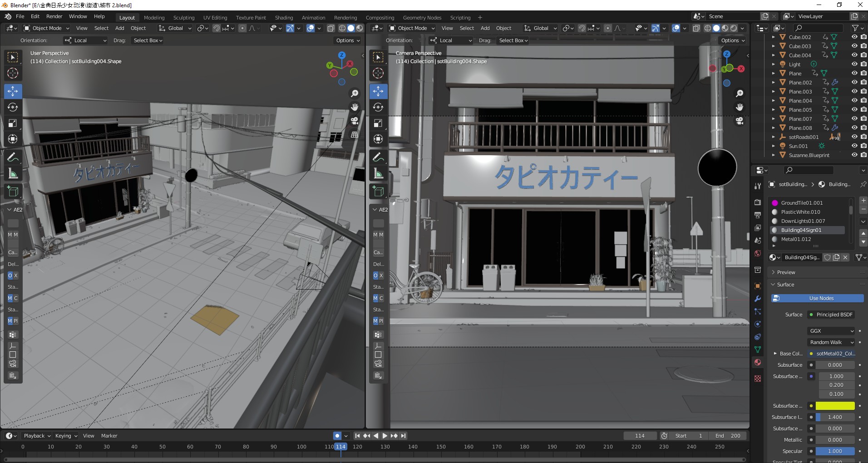Hide Suzanne.Blueprint in viewport

click(854, 155)
